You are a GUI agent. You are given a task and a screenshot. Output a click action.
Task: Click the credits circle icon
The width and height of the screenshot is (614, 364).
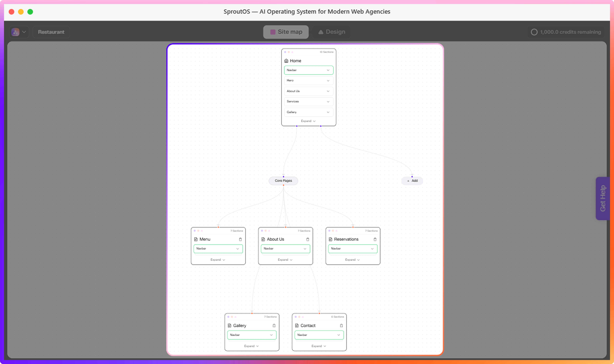534,32
